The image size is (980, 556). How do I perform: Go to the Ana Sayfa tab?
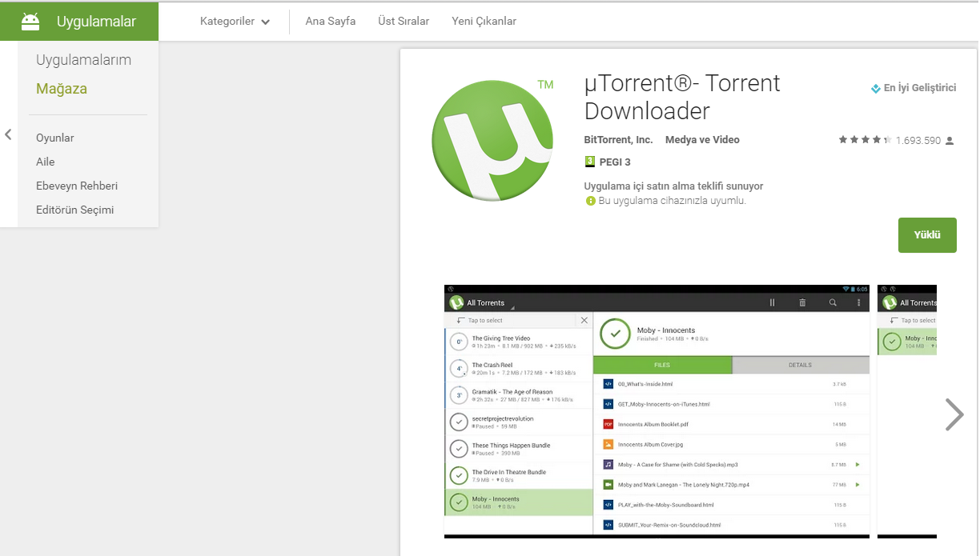tap(331, 22)
